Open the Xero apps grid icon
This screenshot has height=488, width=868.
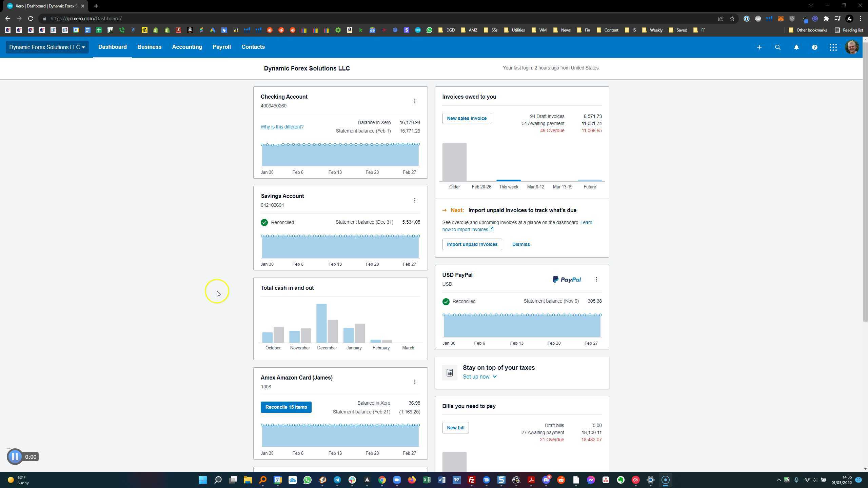pyautogui.click(x=833, y=47)
